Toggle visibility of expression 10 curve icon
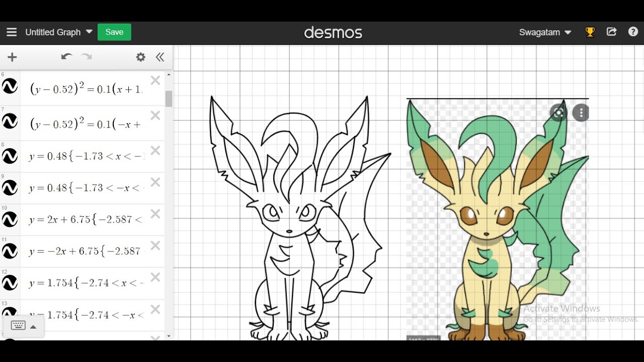The width and height of the screenshot is (644, 362). (x=10, y=220)
